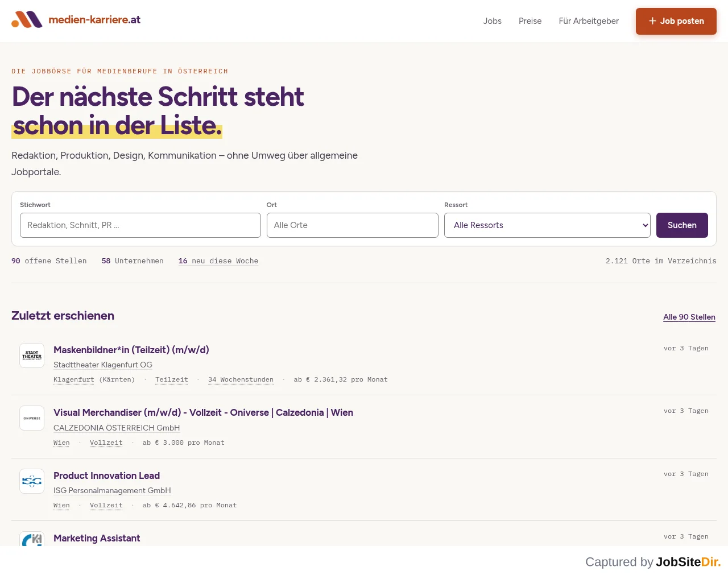This screenshot has height=579, width=728.
Task: Select Wien tag on Product Innovation Lead listing
Action: tap(61, 506)
